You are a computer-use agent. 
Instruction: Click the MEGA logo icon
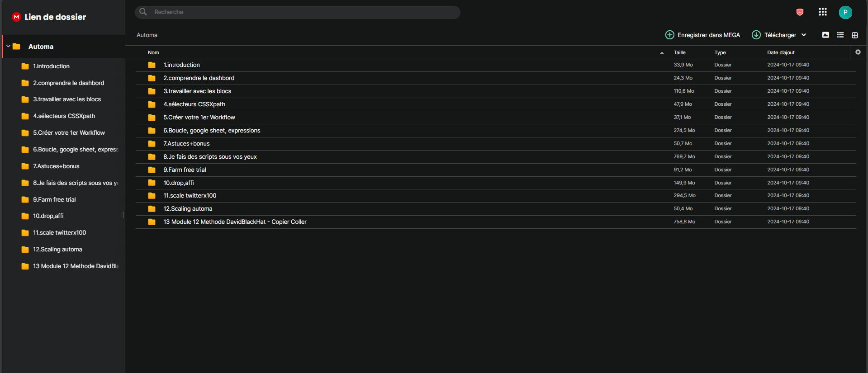[17, 17]
